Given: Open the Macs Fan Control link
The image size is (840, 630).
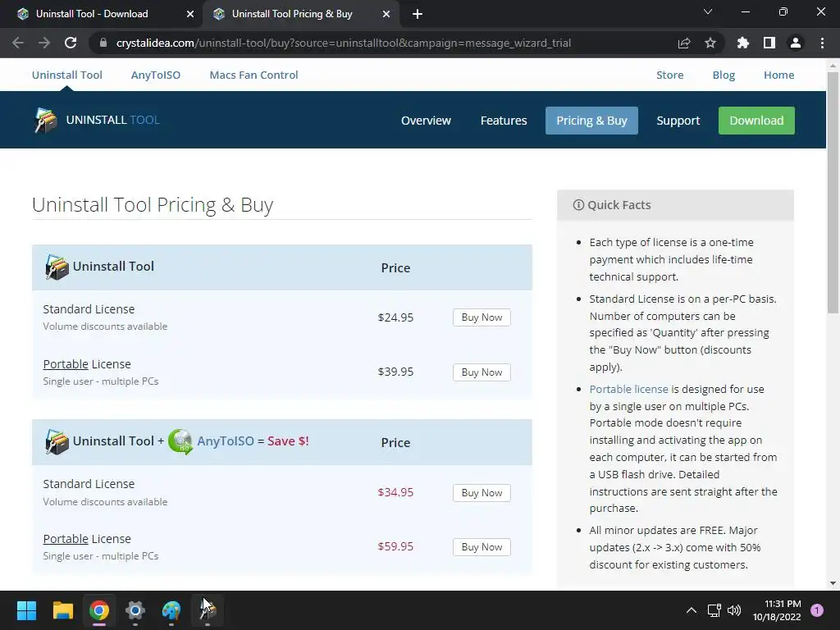Looking at the screenshot, I should pyautogui.click(x=254, y=75).
